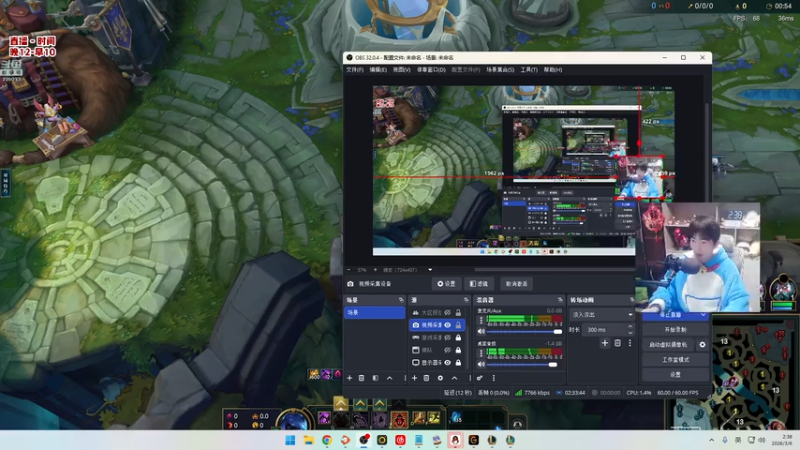Enable 工作室模式 studio mode button
The height and width of the screenshot is (450, 800).
676,360
